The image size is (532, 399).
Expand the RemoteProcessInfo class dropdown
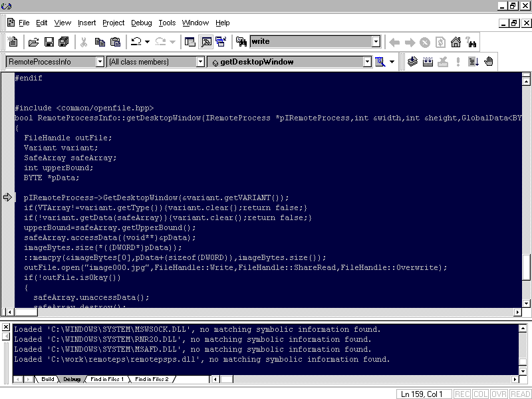(100, 62)
